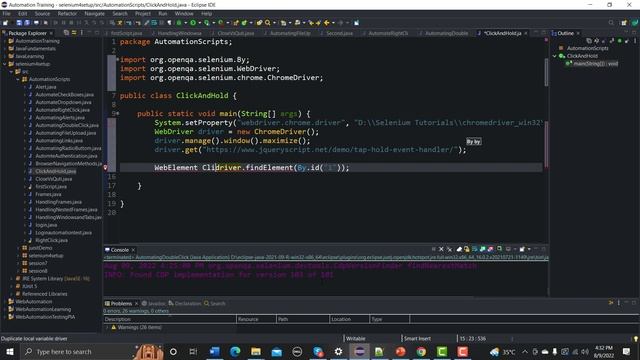This screenshot has width=640, height=360.
Task: Open the Refactor menu
Action: [x=67, y=13]
